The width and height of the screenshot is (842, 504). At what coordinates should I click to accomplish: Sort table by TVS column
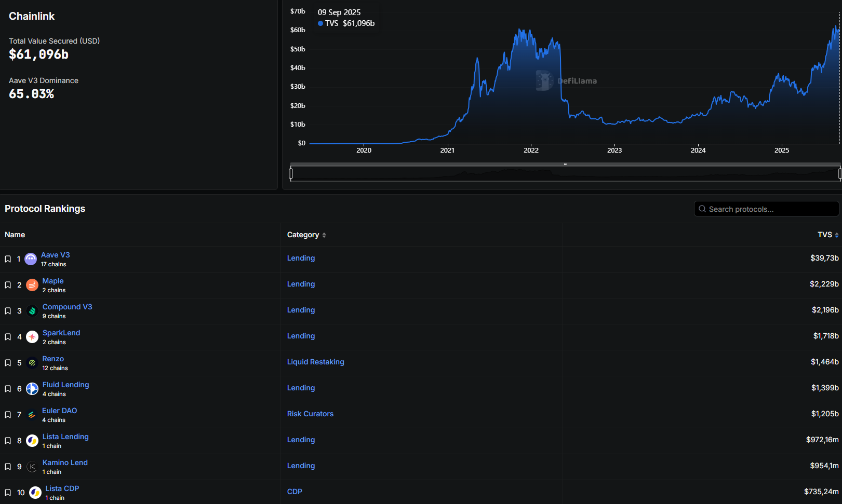828,235
